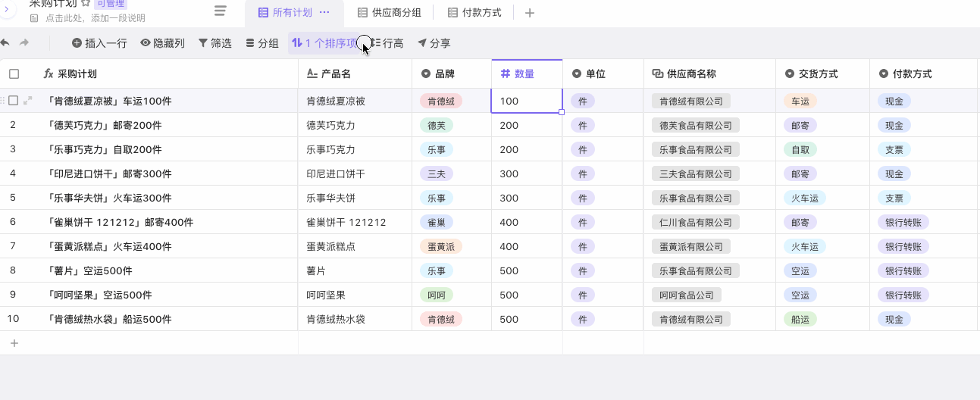The width and height of the screenshot is (980, 400).
Task: Select the 数量 column's resize fill handle
Action: (562, 112)
